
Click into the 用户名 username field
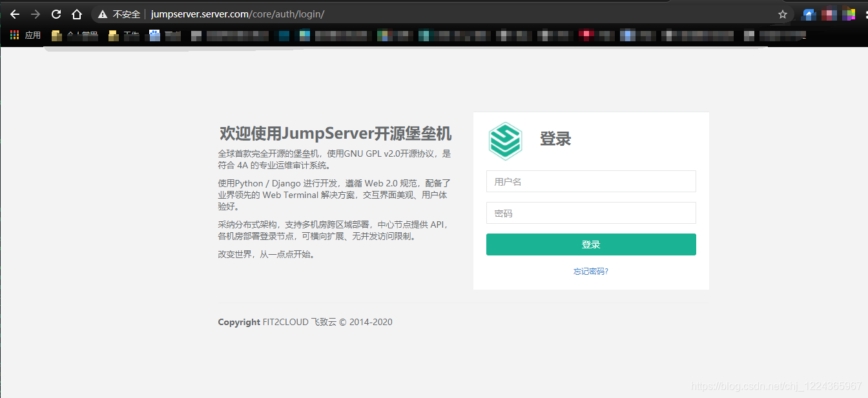[x=591, y=181]
